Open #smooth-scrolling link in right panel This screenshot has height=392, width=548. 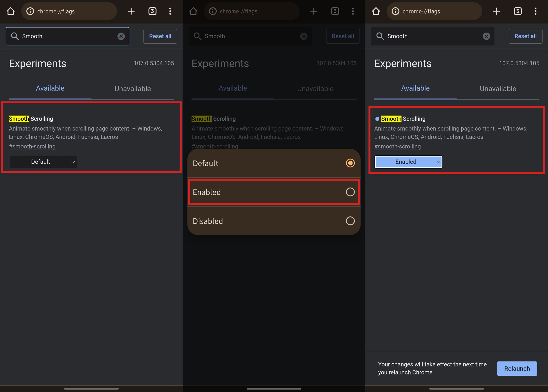pos(397,146)
